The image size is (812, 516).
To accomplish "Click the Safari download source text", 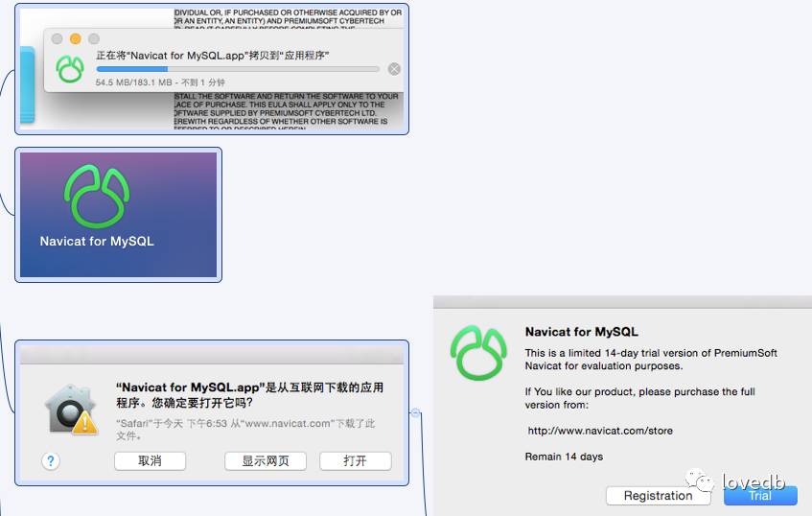I will (x=245, y=430).
